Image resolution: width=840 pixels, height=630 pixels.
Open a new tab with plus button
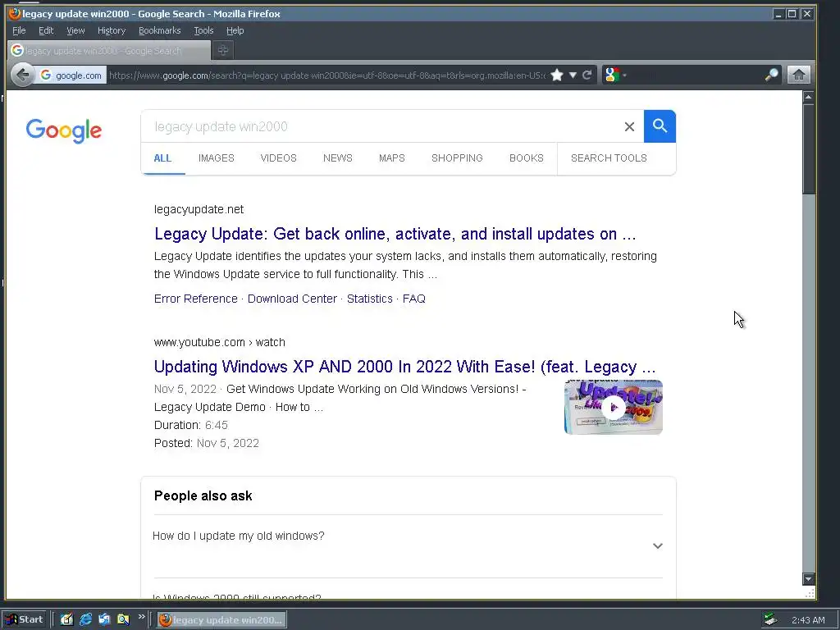pyautogui.click(x=223, y=50)
